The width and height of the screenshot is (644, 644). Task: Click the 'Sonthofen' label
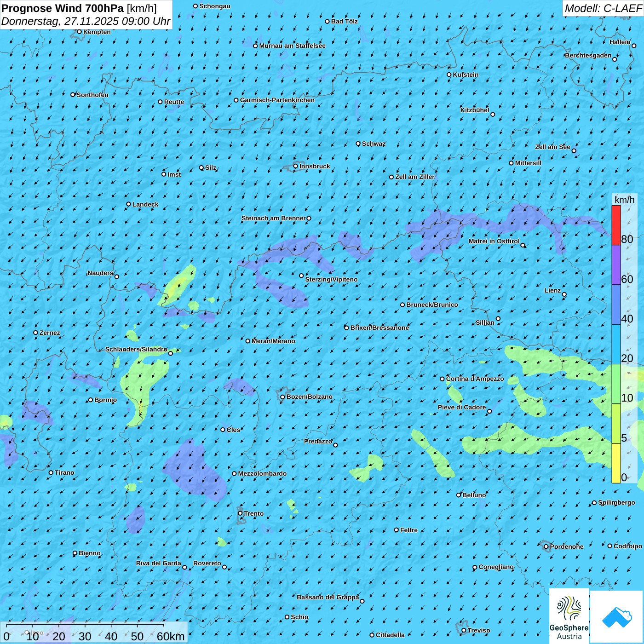pyautogui.click(x=92, y=95)
